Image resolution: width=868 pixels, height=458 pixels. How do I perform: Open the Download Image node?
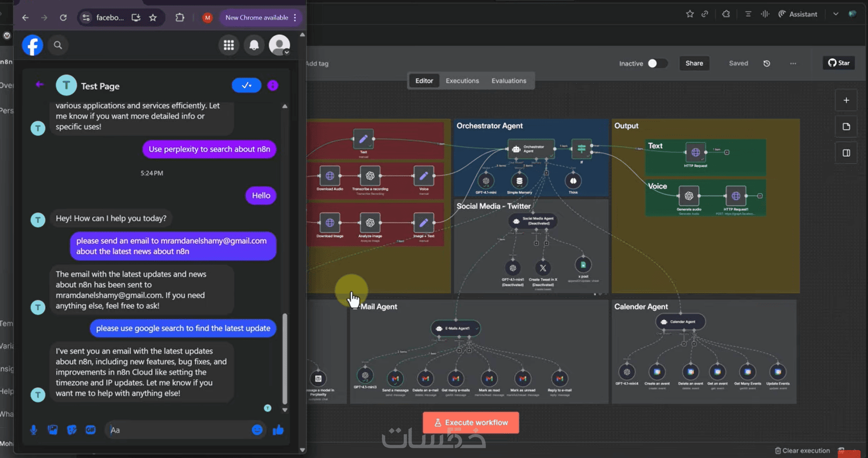330,222
